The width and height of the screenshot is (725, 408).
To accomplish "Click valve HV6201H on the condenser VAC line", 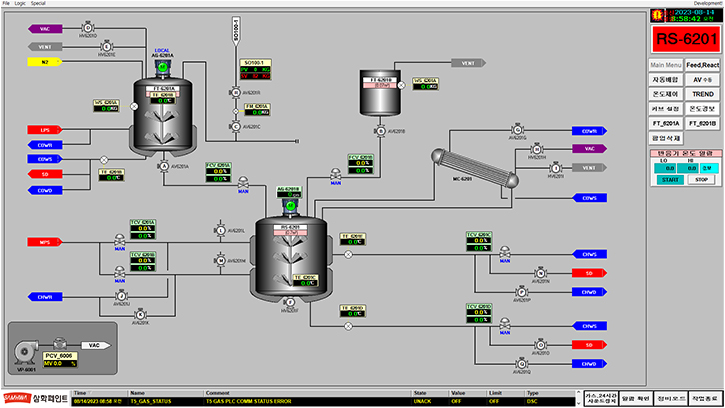I will [537, 149].
